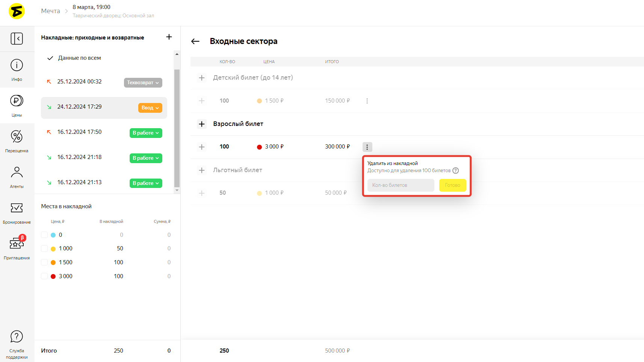Click the back arrow near Входные сектора
Image resolution: width=644 pixels, height=362 pixels.
(195, 41)
